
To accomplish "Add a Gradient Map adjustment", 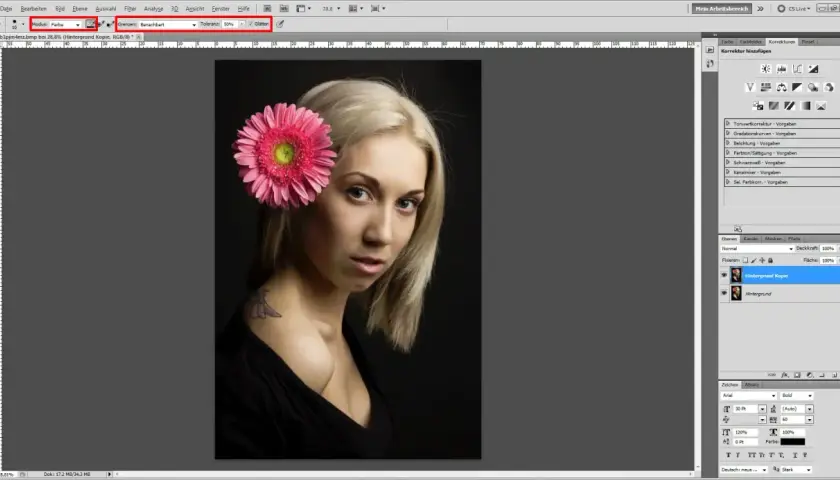I will tap(805, 106).
